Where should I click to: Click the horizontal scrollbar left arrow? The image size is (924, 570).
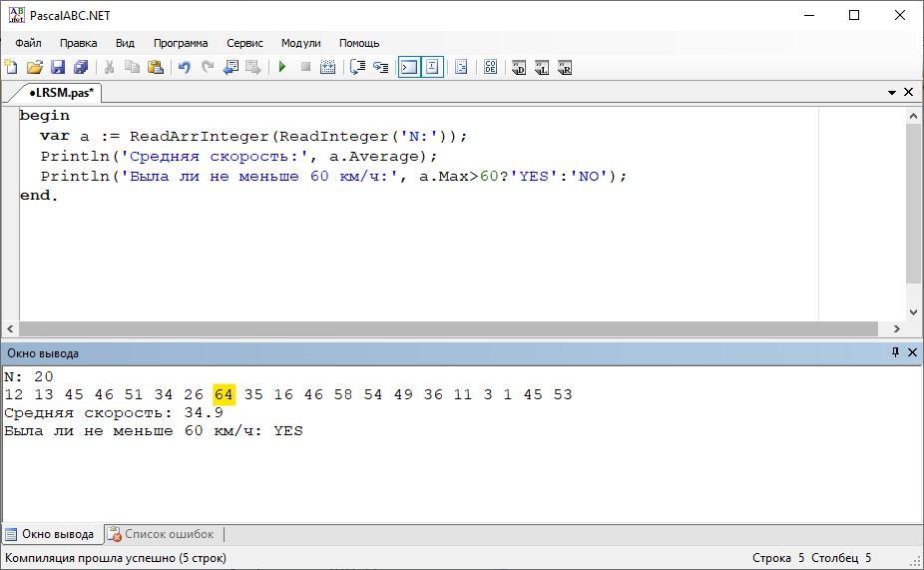[x=10, y=328]
